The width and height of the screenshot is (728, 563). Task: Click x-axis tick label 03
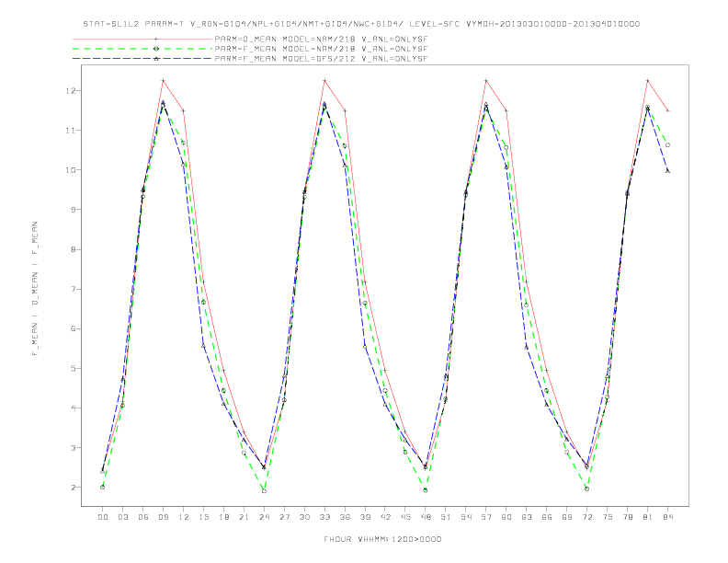tap(122, 517)
